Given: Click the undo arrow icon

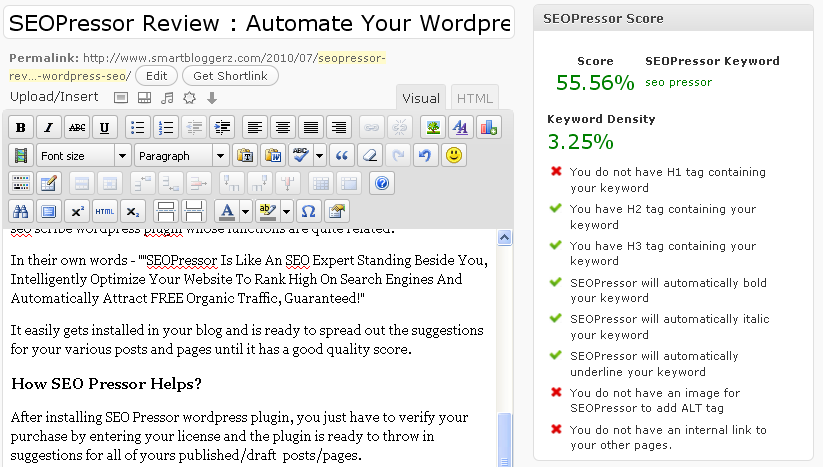Looking at the screenshot, I should (425, 155).
